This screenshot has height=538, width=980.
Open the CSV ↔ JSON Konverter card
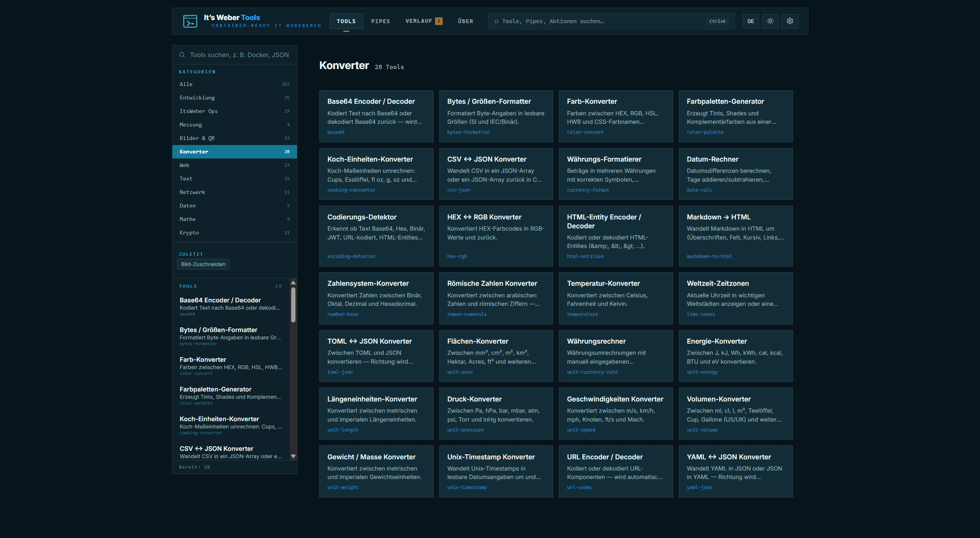[x=496, y=174]
